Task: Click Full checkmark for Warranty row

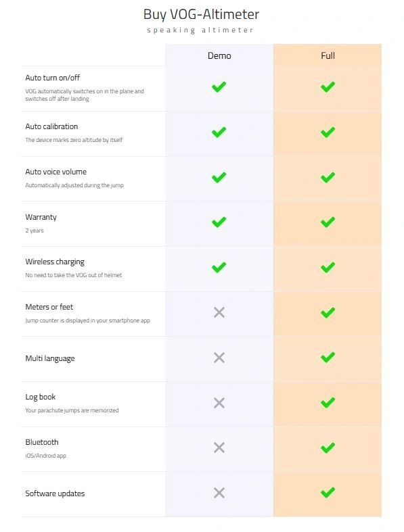Action: pyautogui.click(x=328, y=222)
